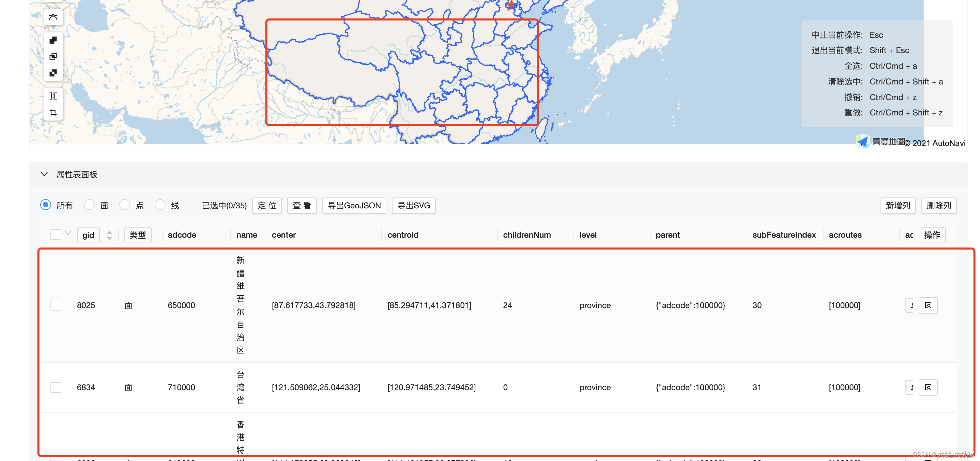
Task: Select the 线 radio button
Action: tap(160, 205)
